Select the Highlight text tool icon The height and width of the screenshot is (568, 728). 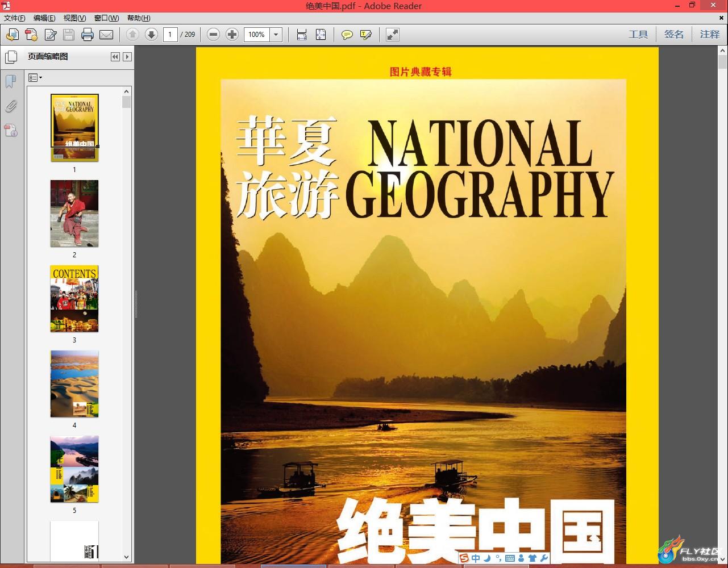click(x=366, y=35)
